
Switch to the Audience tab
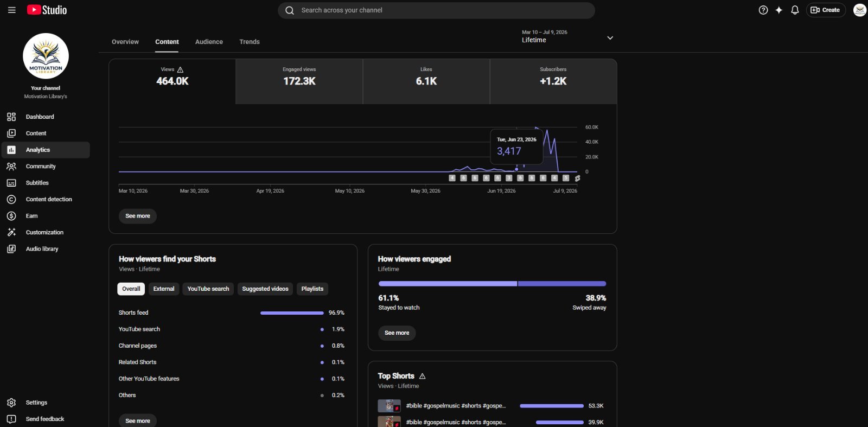[209, 42]
